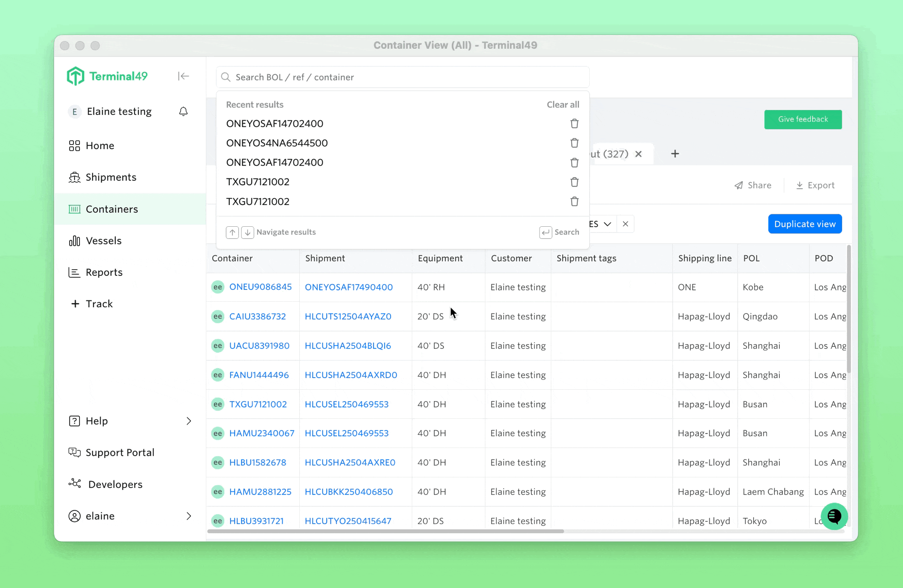Delete recent result ONEYOS4NA6544500
Viewport: 903px width, 588px height.
coord(574,143)
